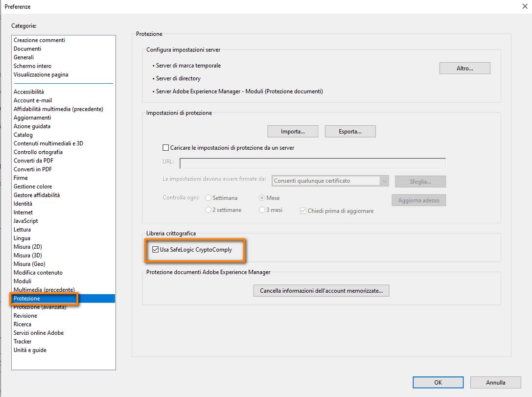
Task: Select Affidabilità multimedia (precedente) category
Action: (58, 109)
